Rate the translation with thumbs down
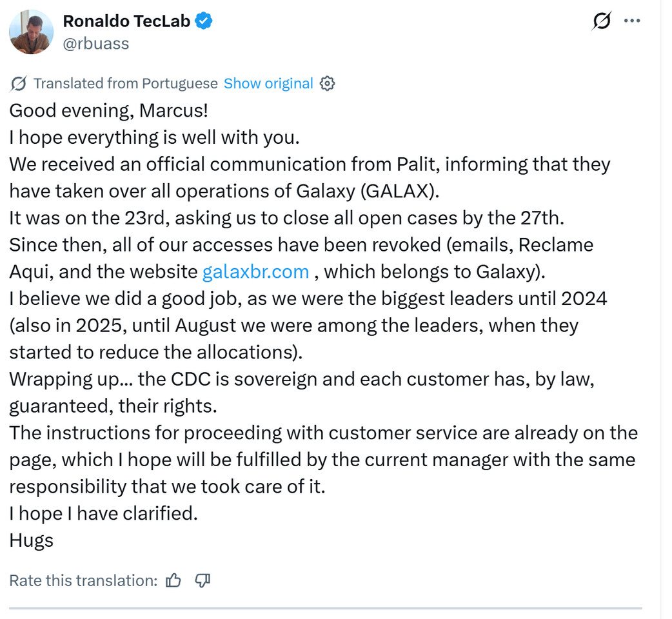Image resolution: width=672 pixels, height=619 pixels. tap(203, 580)
